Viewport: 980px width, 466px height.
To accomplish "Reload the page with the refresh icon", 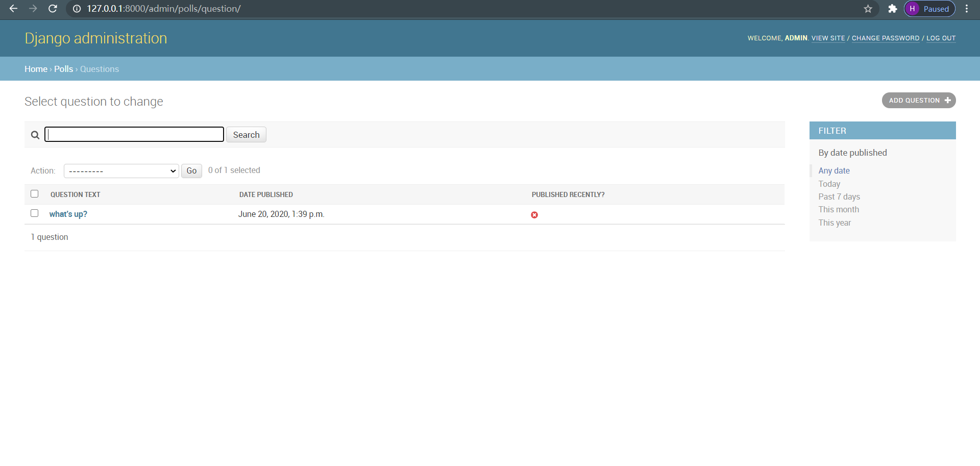I will click(53, 9).
